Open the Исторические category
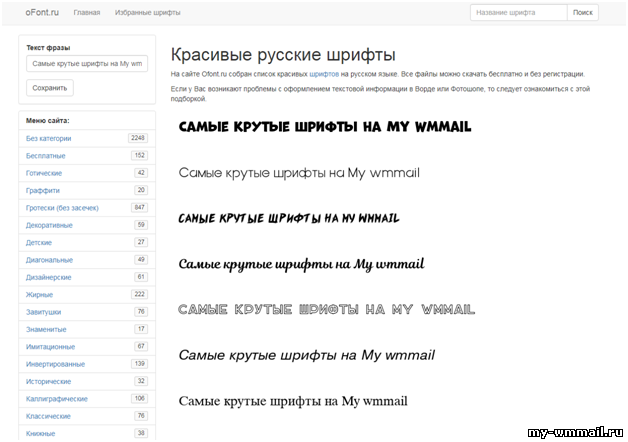 click(48, 382)
